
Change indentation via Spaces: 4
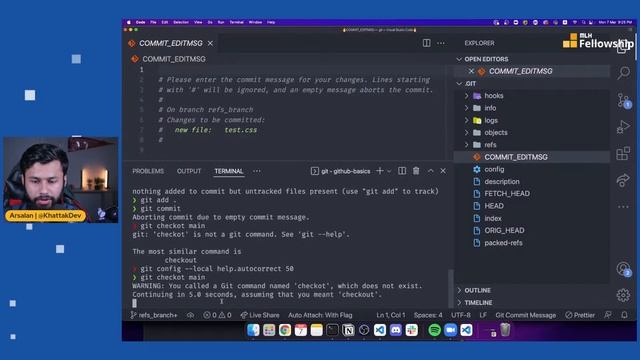pyautogui.click(x=428, y=315)
